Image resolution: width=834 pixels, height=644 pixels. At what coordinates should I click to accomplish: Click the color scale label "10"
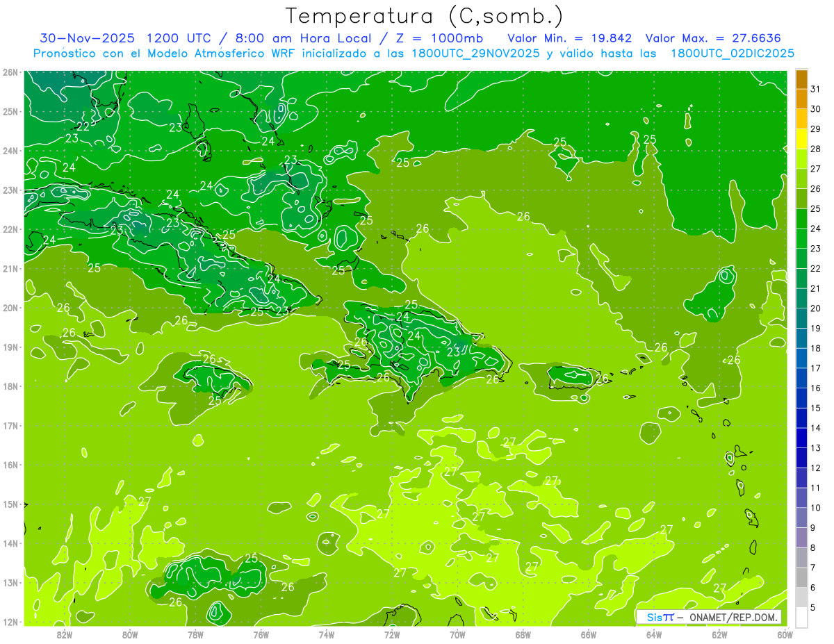click(816, 507)
